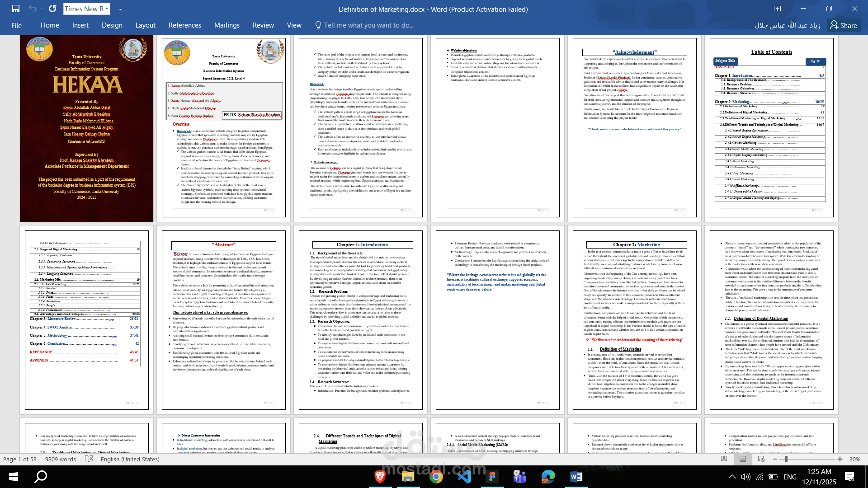The image size is (868, 488).
Task: Click the Repeat/Redo circular arrow icon
Action: (52, 9)
